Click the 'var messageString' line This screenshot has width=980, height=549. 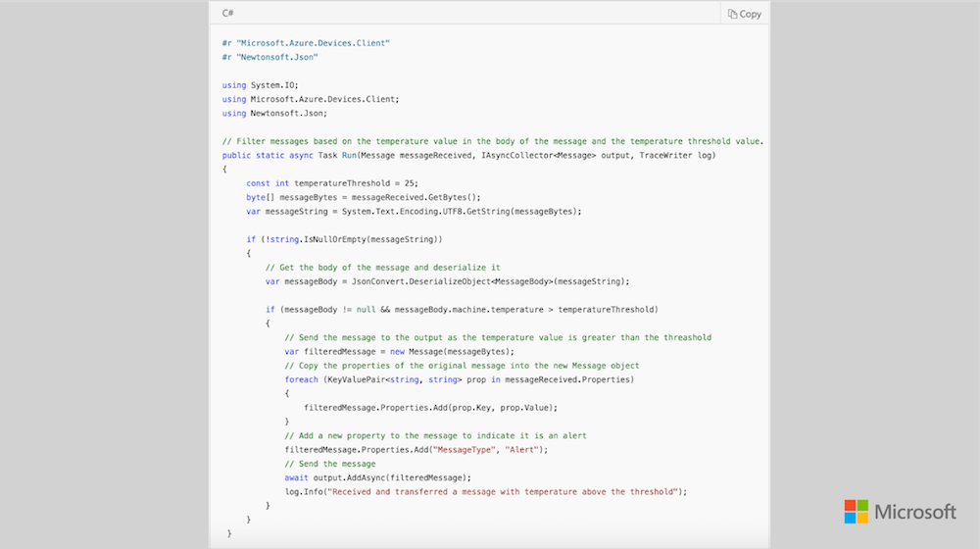coord(414,212)
